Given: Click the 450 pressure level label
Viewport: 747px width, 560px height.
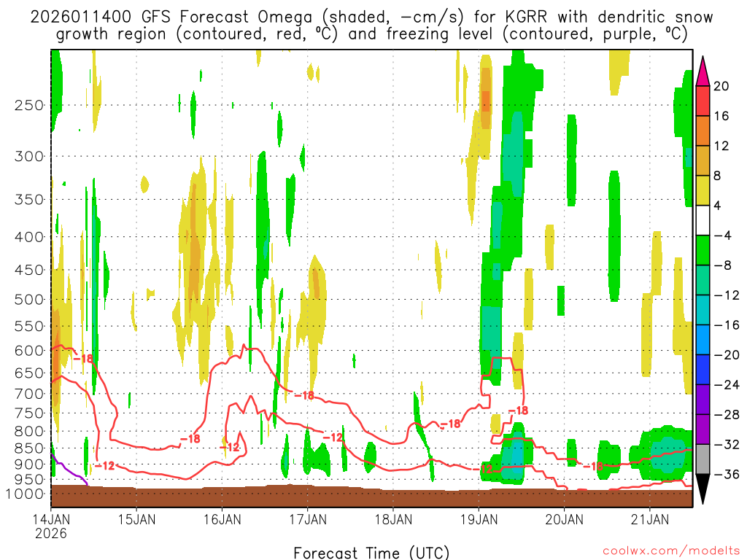Looking at the screenshot, I should [29, 270].
